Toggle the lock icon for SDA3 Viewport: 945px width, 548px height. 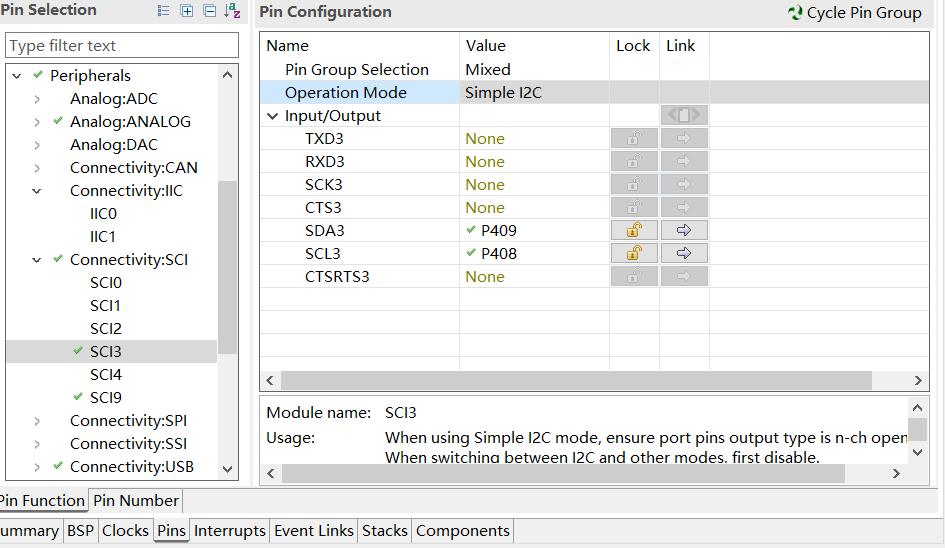pos(634,230)
